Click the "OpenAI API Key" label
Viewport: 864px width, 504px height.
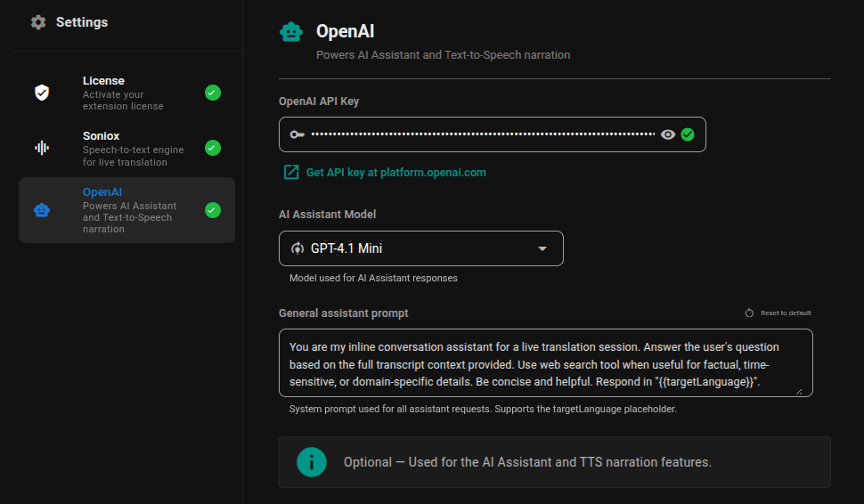click(x=319, y=102)
